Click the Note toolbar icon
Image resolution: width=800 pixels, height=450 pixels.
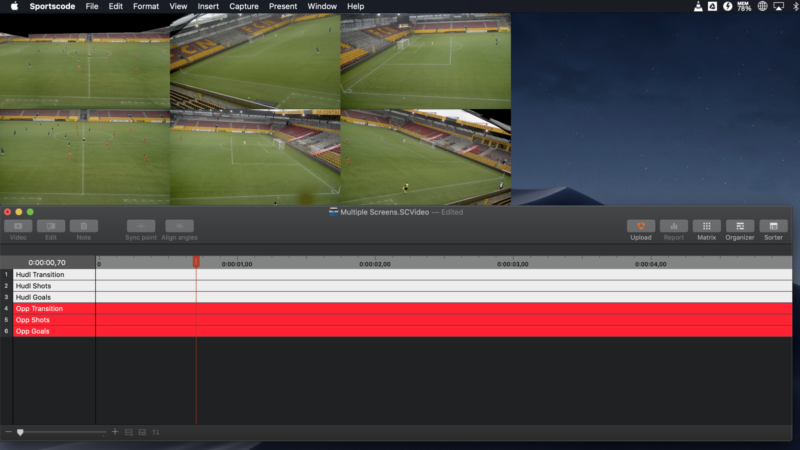coord(84,226)
